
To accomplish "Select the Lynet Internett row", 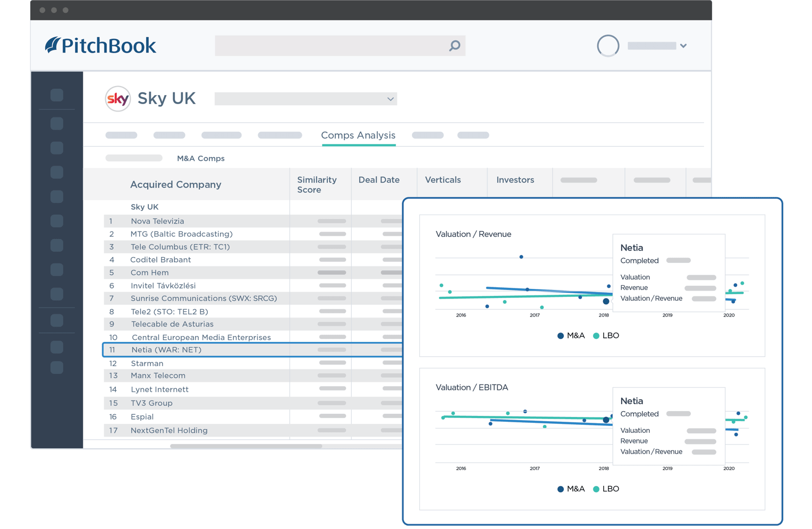I will [253, 389].
